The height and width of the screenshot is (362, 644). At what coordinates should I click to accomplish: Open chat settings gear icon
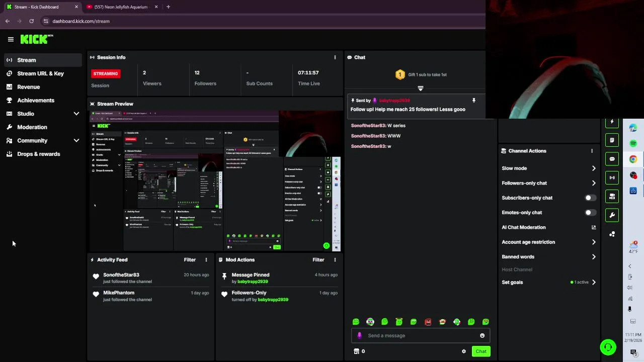(x=464, y=351)
